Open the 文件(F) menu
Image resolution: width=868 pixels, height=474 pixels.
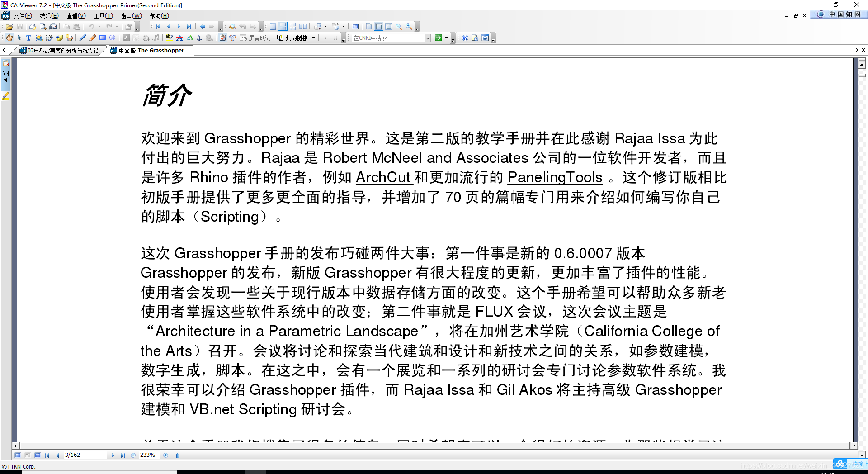23,16
